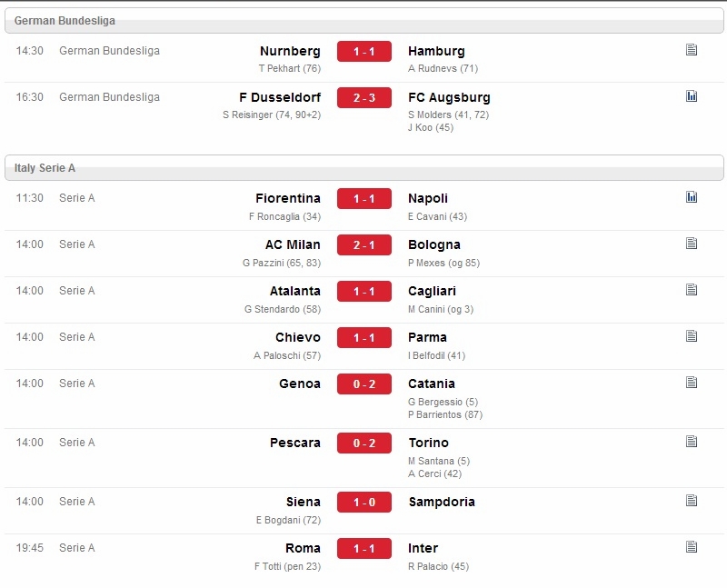Open stats icon for Fiorentina vs Napoli

(x=692, y=197)
